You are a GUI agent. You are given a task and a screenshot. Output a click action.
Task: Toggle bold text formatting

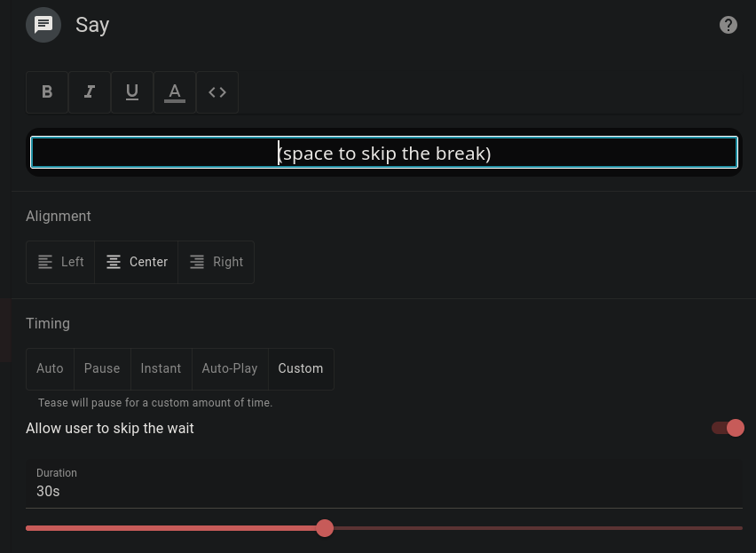coord(47,92)
